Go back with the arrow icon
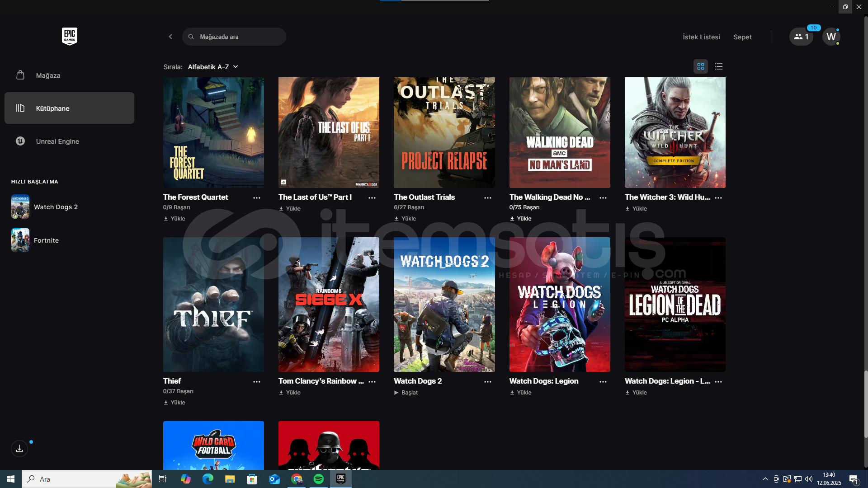This screenshot has width=868, height=488. [x=170, y=37]
